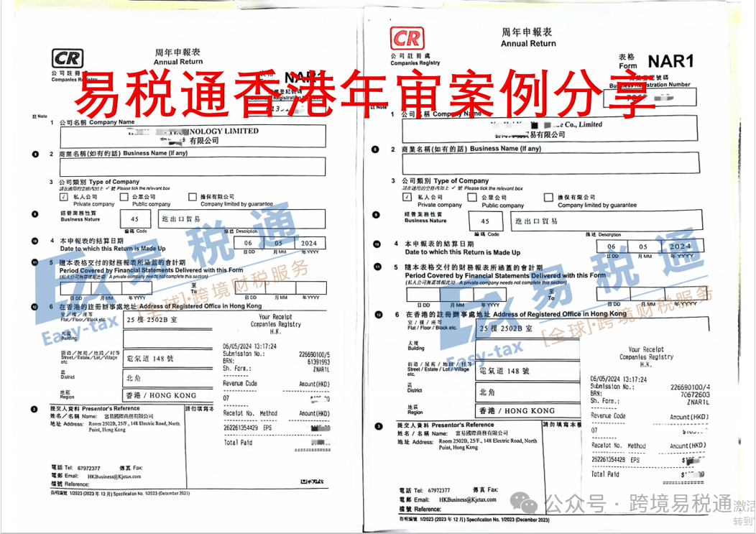The width and height of the screenshot is (756, 534).
Task: Click month field 05 on left form
Action: (x=278, y=243)
